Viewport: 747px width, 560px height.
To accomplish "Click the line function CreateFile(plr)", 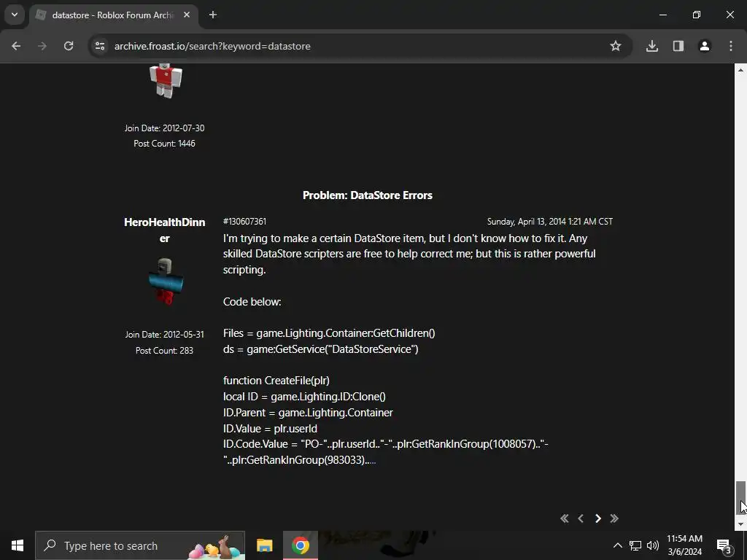I will click(x=276, y=381).
